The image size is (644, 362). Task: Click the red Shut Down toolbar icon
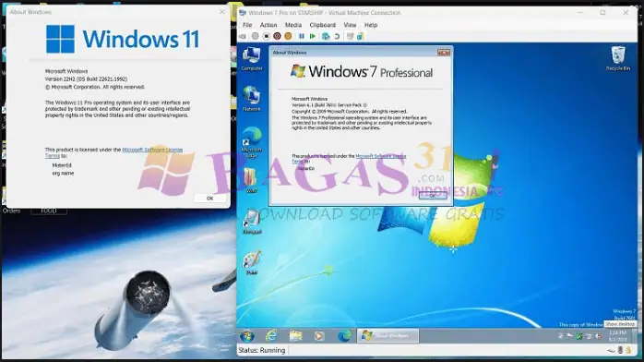click(x=277, y=37)
